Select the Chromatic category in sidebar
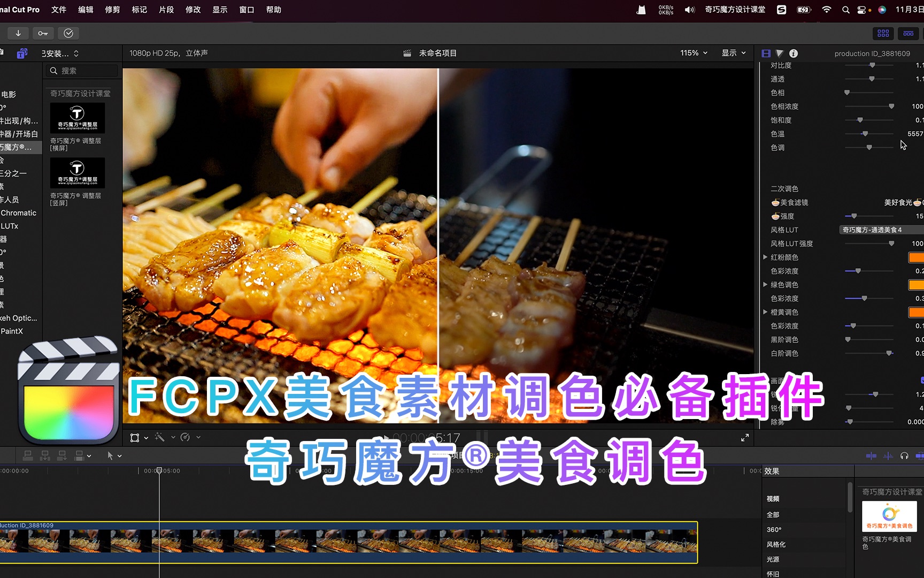This screenshot has height=578, width=924. [18, 213]
